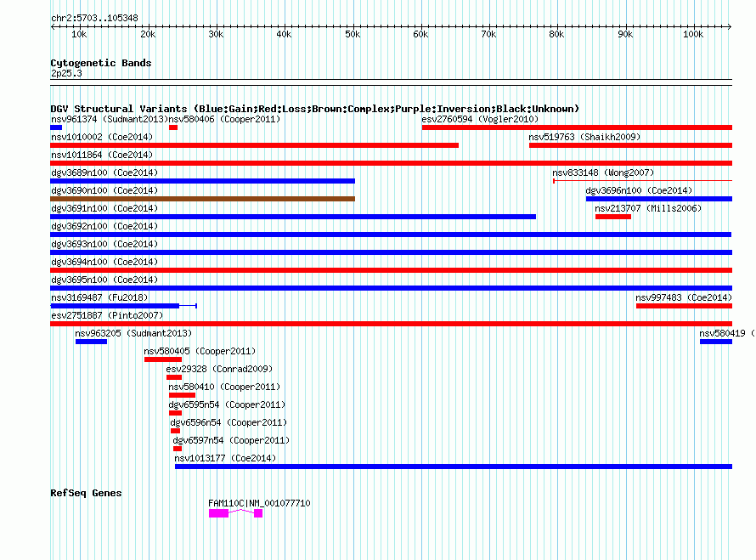This screenshot has height=560, width=756.
Task: Open esv2751887 (Pinto2007) label
Action: coord(107,315)
